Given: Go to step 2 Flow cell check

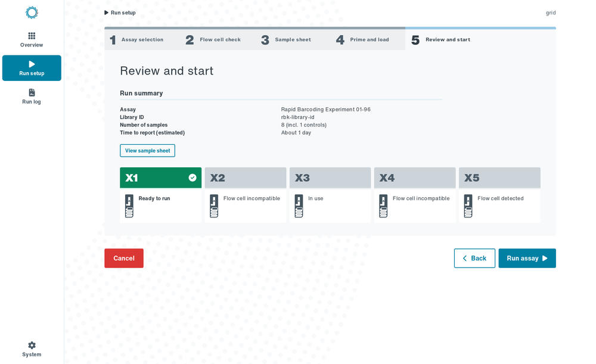Looking at the screenshot, I should [218, 39].
